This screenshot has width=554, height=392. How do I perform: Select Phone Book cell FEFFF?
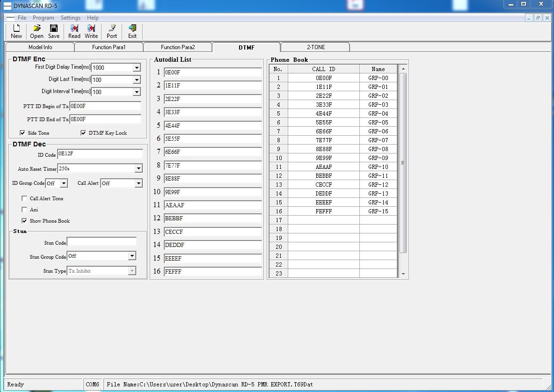click(x=324, y=211)
